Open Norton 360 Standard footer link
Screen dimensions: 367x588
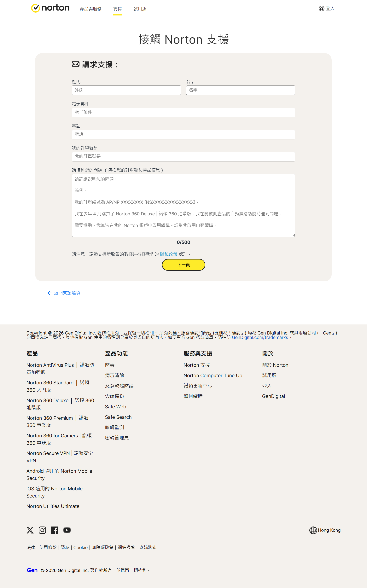[58, 386]
